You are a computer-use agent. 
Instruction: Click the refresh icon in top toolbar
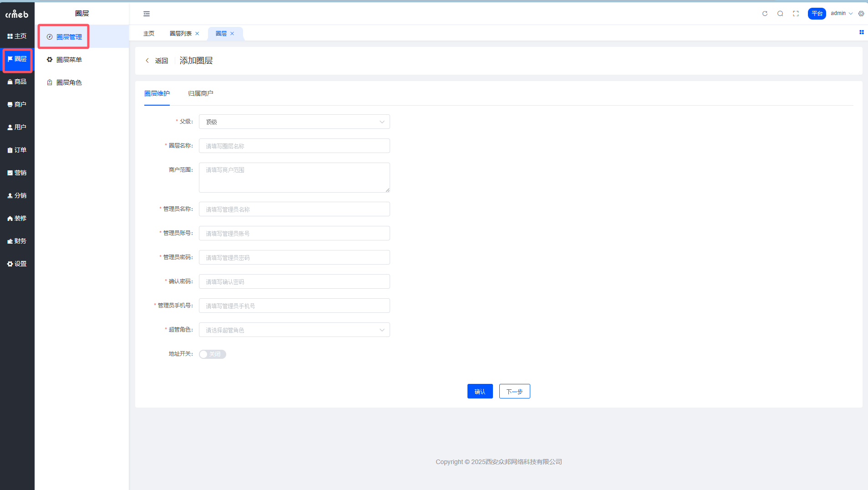click(765, 14)
